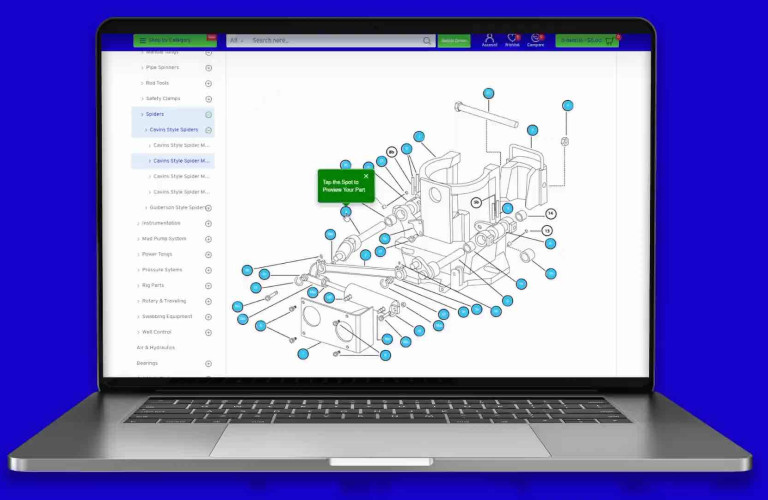The height and width of the screenshot is (500, 768).
Task: Expand the Instrumentation category plus icon
Action: pos(209,223)
